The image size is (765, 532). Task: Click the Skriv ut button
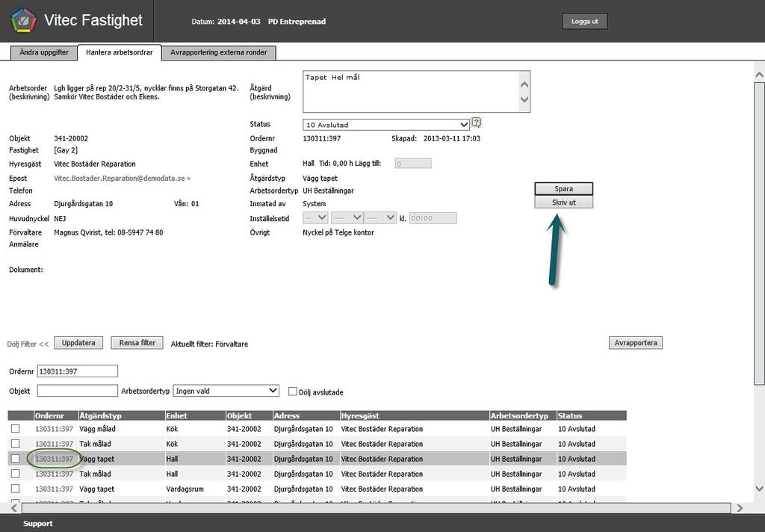tap(563, 202)
